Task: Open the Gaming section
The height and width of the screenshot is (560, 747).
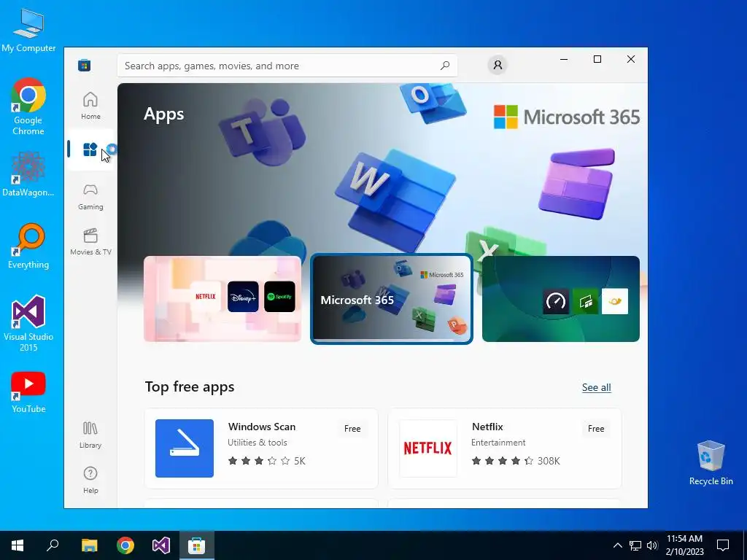Action: [90, 197]
